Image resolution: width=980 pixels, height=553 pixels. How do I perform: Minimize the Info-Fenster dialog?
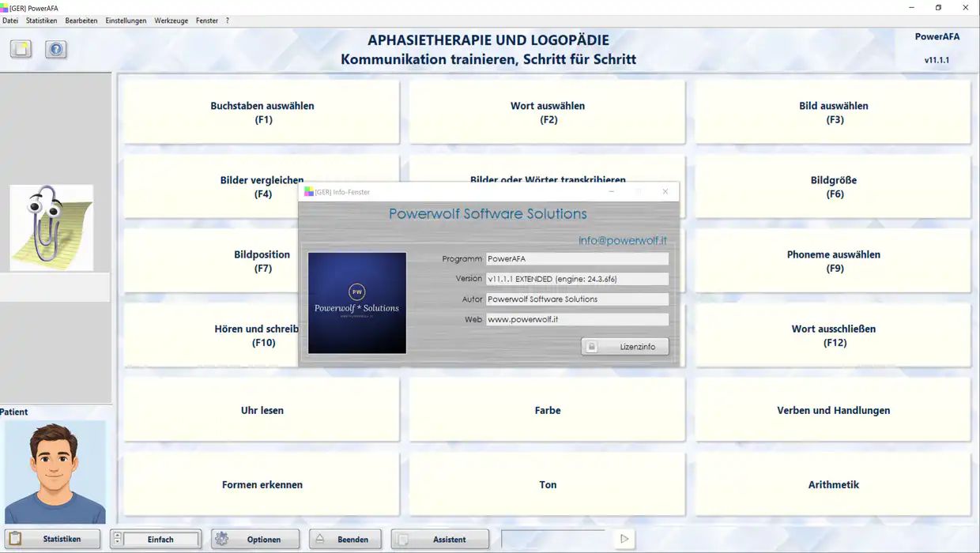tap(612, 191)
